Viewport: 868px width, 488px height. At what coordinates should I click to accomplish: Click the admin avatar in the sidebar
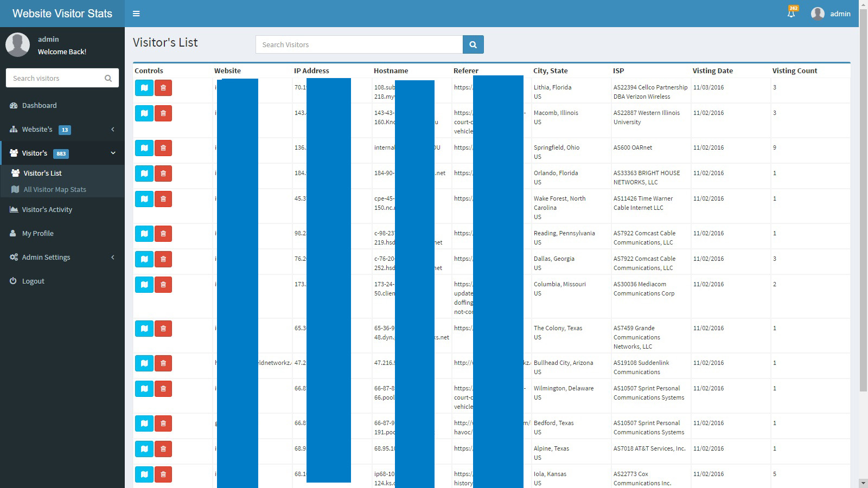pyautogui.click(x=17, y=44)
